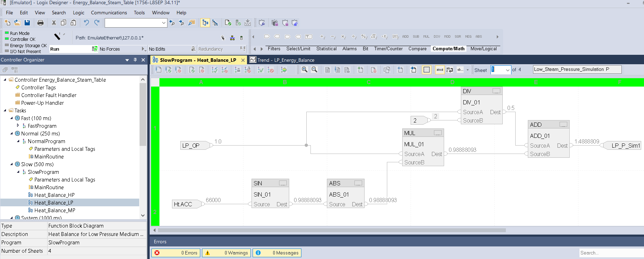This screenshot has width=644, height=259.
Task: Redo the last action
Action: click(x=97, y=23)
